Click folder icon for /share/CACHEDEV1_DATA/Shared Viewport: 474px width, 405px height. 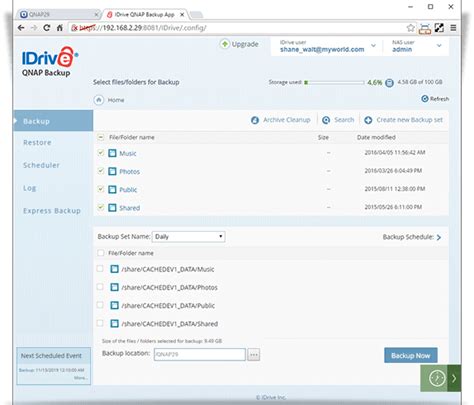pyautogui.click(x=114, y=323)
